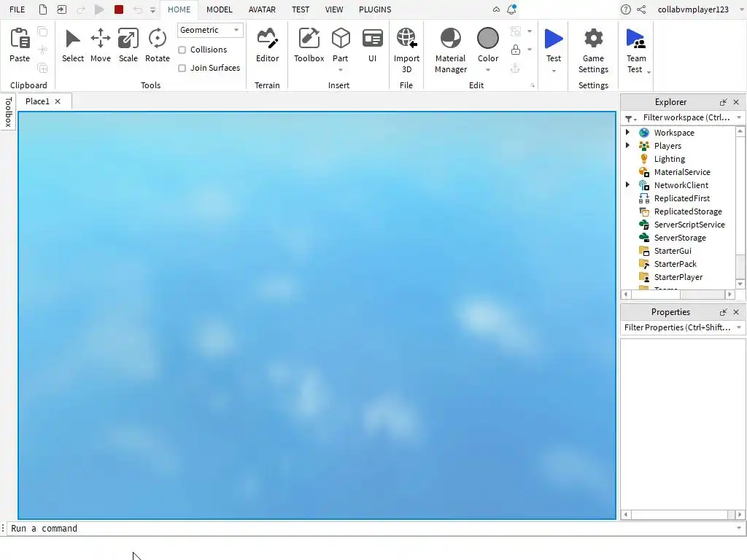This screenshot has width=747, height=560.
Task: Close the Place1 tab
Action: pos(58,101)
